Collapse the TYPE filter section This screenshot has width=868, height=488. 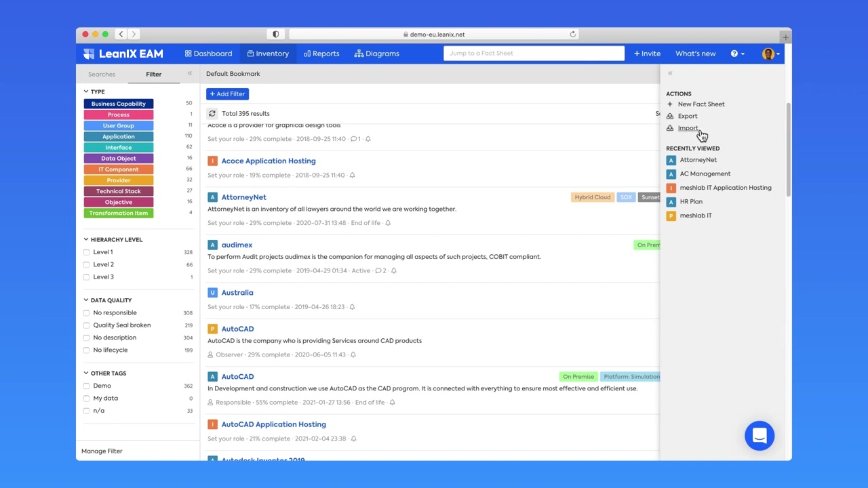click(86, 91)
